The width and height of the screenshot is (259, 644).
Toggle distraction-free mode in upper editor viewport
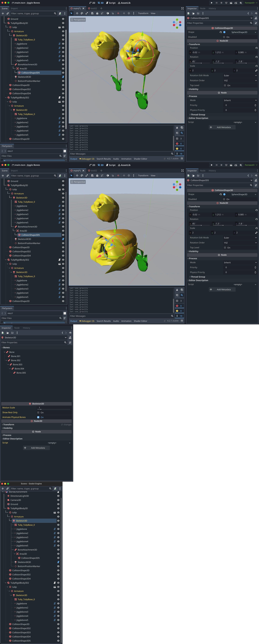[x=182, y=8]
